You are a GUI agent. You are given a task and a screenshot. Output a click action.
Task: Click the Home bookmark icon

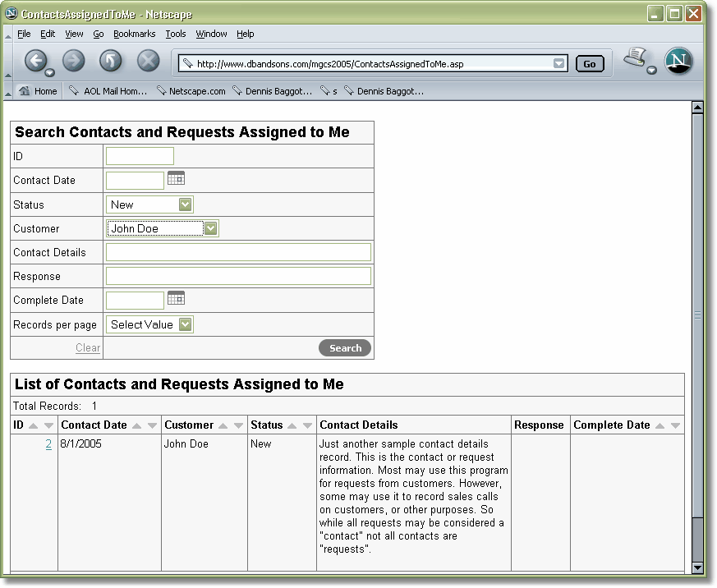pos(25,90)
